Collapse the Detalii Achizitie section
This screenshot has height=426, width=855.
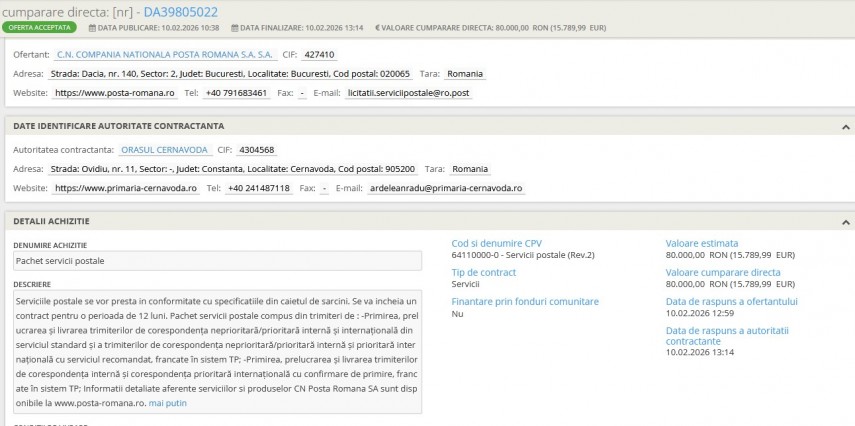(x=846, y=220)
